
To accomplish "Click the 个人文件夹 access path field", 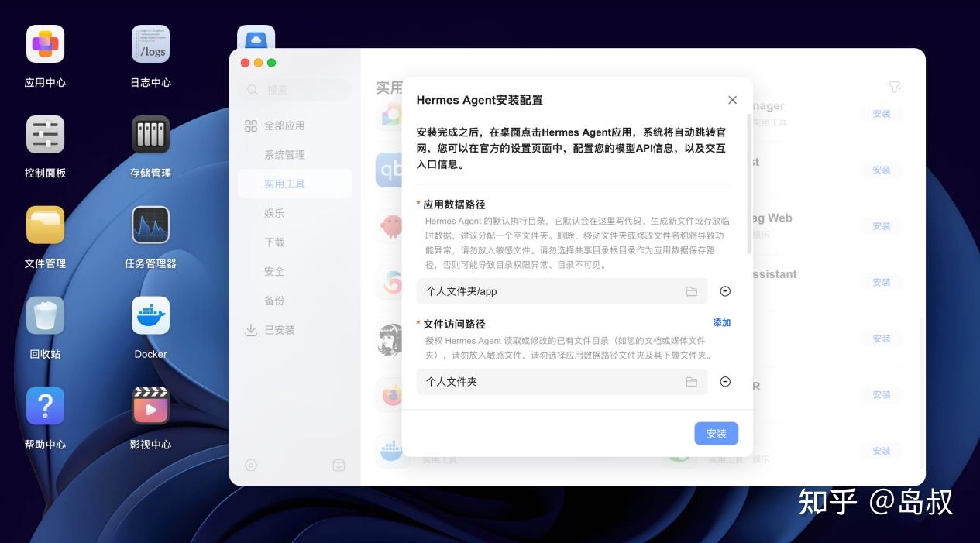I will coord(562,382).
